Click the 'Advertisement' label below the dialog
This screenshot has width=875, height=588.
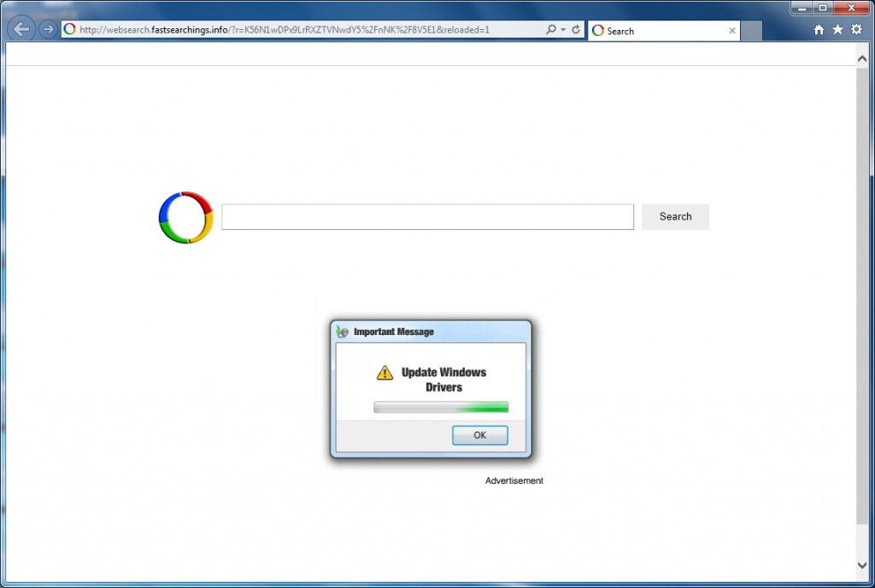pos(514,480)
